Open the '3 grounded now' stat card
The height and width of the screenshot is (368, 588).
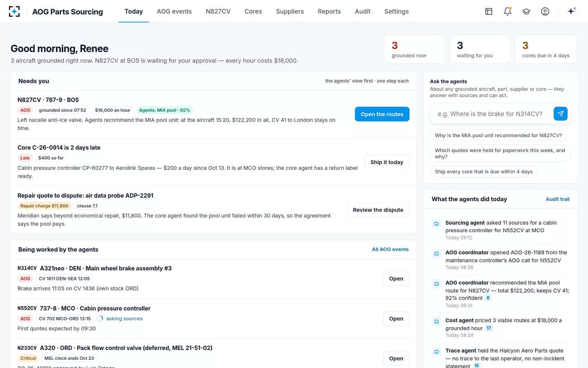414,49
